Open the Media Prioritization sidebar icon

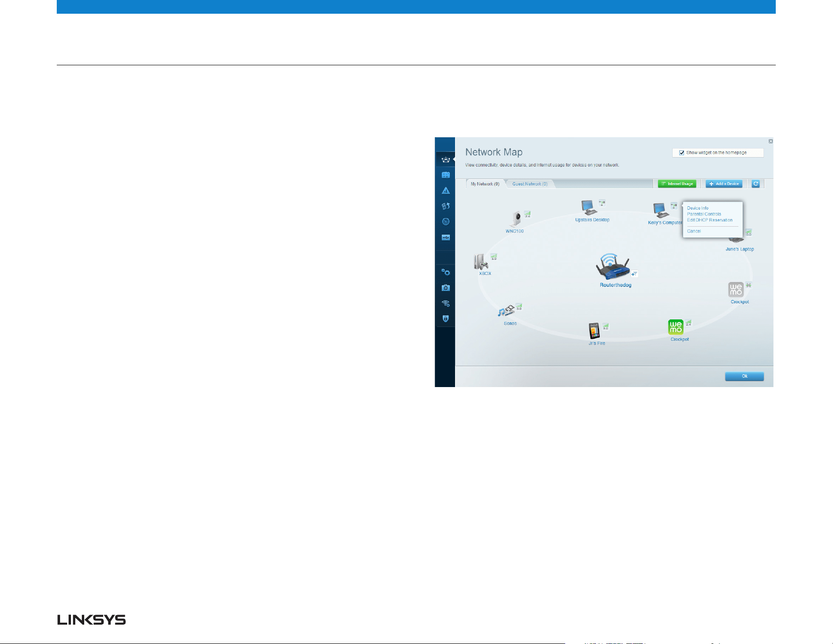click(x=446, y=206)
